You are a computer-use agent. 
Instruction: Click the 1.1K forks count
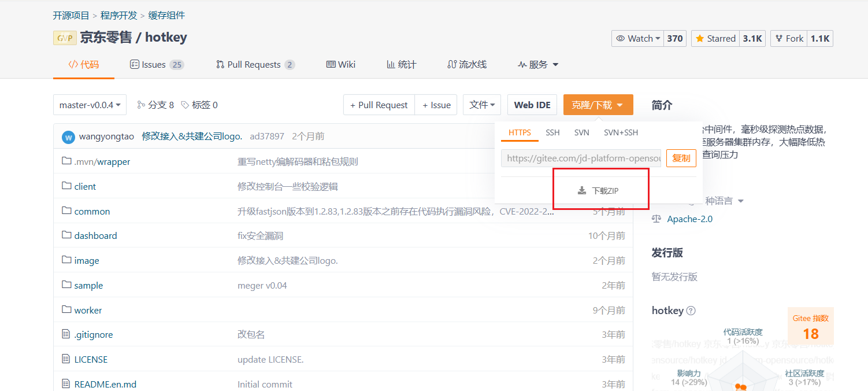820,38
